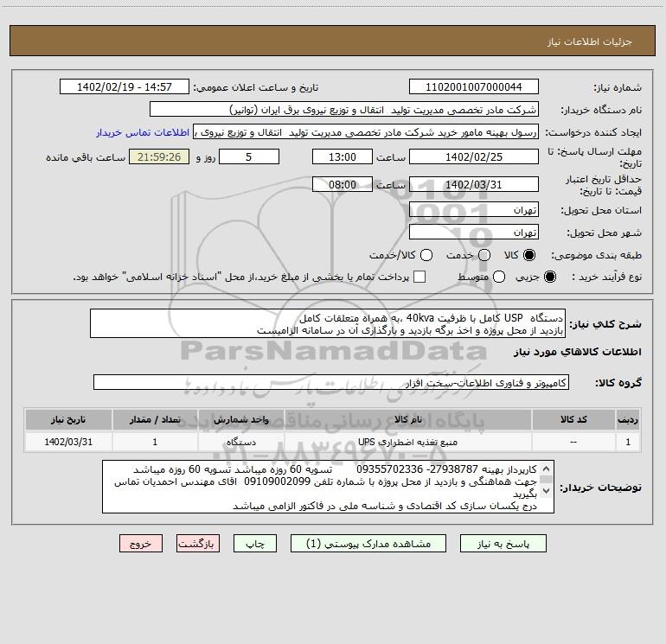Viewport: 666px width, 644px height.
Task: Click the جزئیات اطلاعات نیاز header title
Action: (589, 41)
